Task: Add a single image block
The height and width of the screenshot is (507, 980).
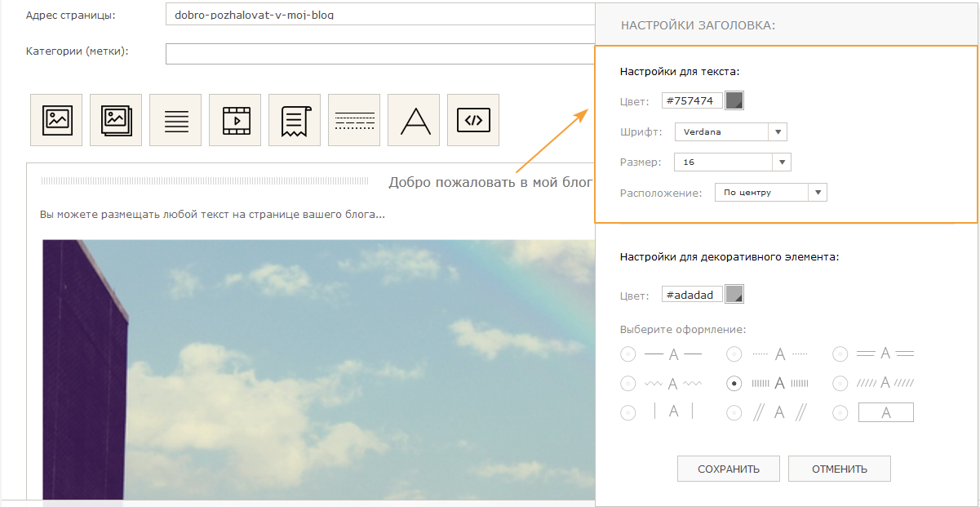Action: (56, 120)
